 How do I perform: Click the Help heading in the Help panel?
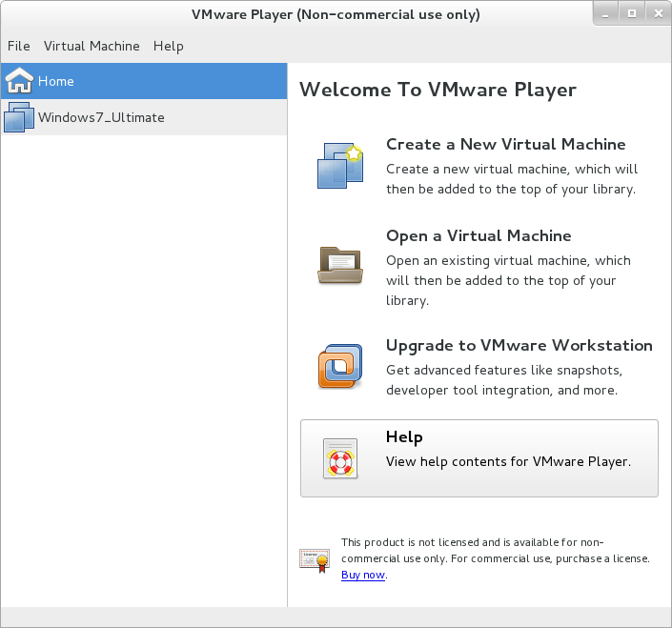pyautogui.click(x=404, y=437)
